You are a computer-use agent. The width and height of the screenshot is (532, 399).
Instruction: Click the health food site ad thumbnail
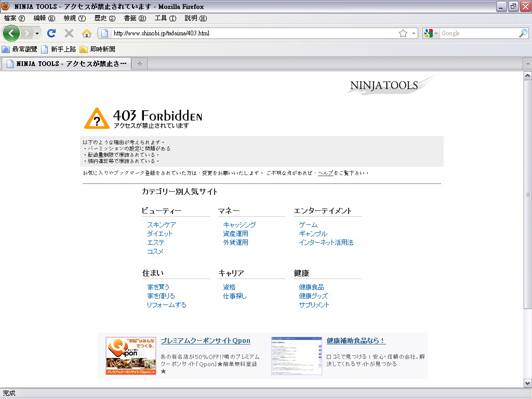coord(297,355)
